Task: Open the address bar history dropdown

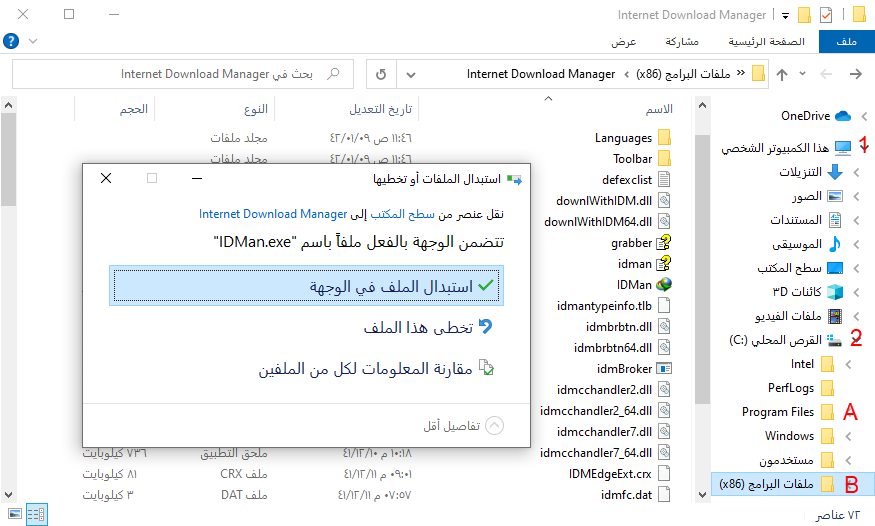Action: [411, 74]
